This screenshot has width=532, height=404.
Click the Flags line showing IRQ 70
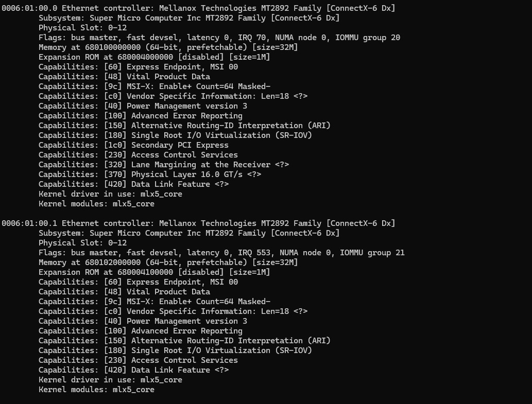tap(219, 38)
